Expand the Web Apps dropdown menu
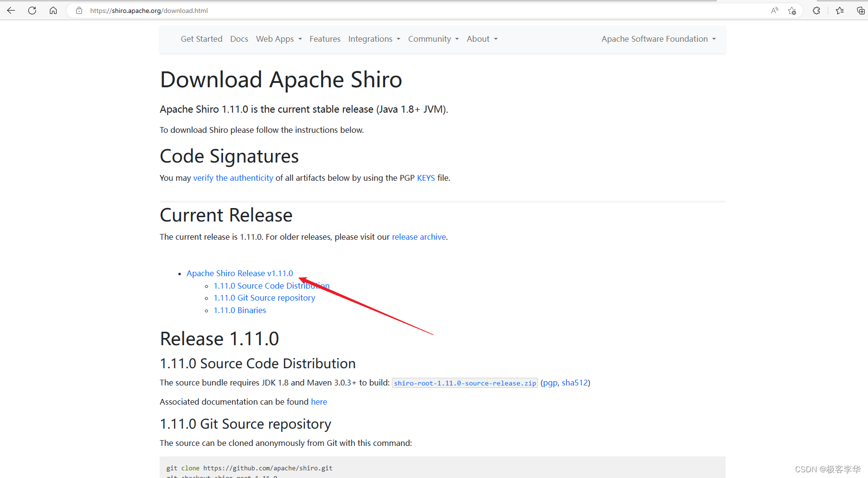The height and width of the screenshot is (478, 868). pyautogui.click(x=279, y=39)
